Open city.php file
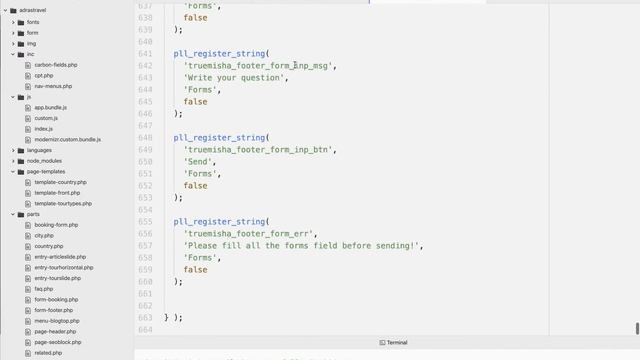This screenshot has height=360, width=640. point(44,236)
